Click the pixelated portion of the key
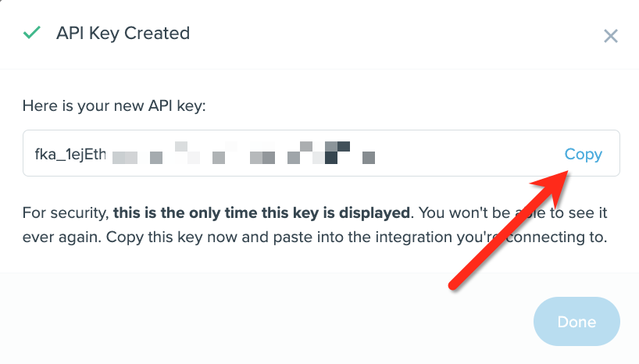Image resolution: width=639 pixels, height=364 pixels. 243,153
